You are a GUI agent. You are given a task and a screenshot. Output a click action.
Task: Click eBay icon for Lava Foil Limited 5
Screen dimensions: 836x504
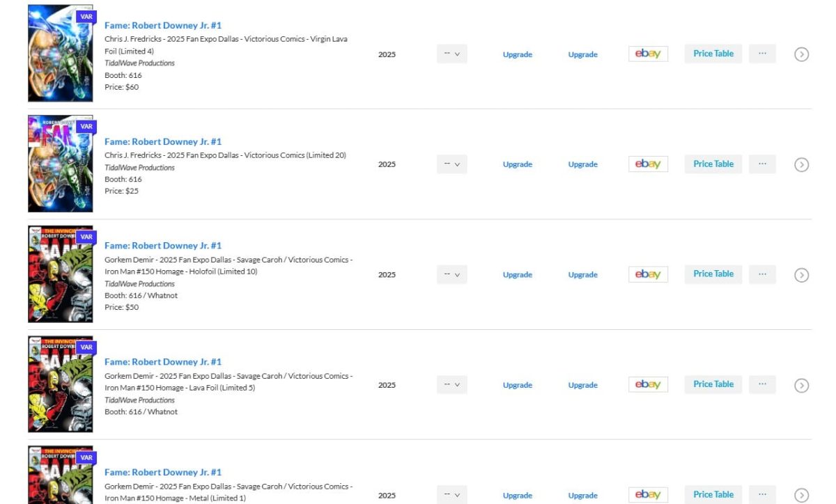pos(648,384)
